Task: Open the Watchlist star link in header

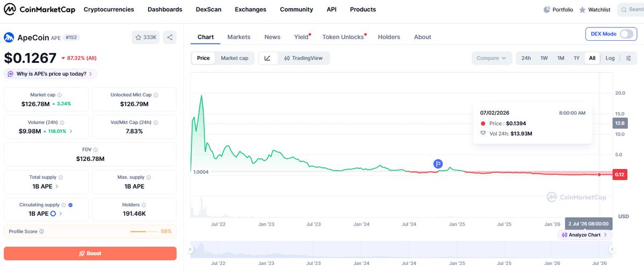Action: pos(595,10)
